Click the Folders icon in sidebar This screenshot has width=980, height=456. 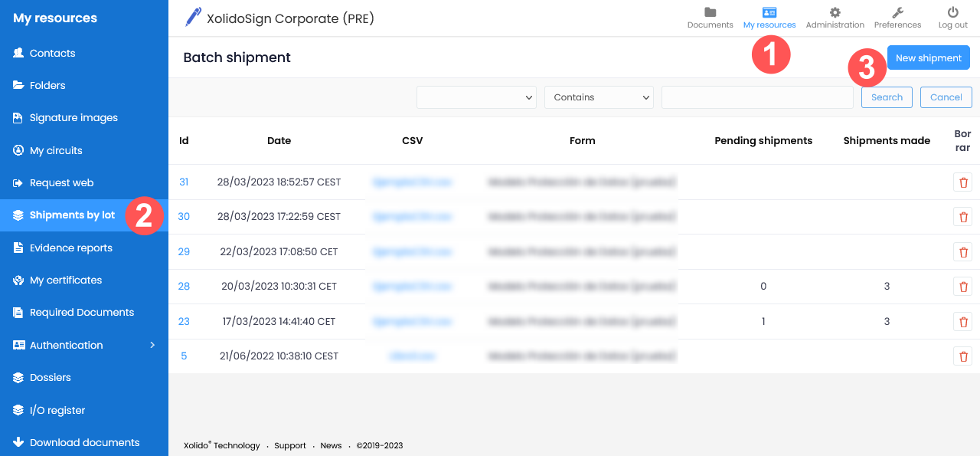18,85
